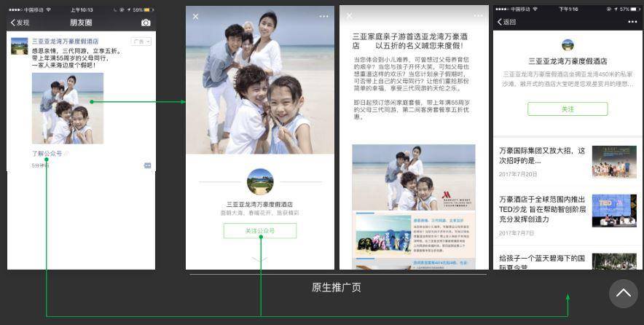The height and width of the screenshot is (325, 644).
Task: Tap the 朋友圈 header title
Action: [x=81, y=23]
